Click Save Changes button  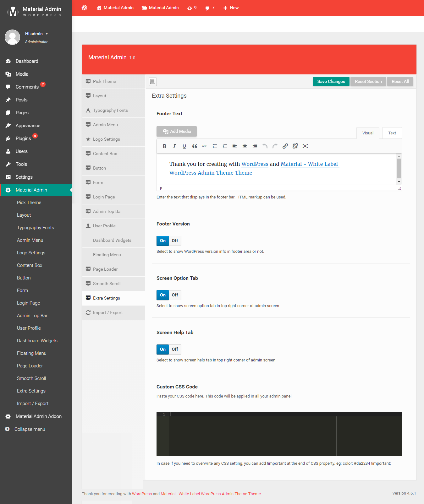(331, 82)
